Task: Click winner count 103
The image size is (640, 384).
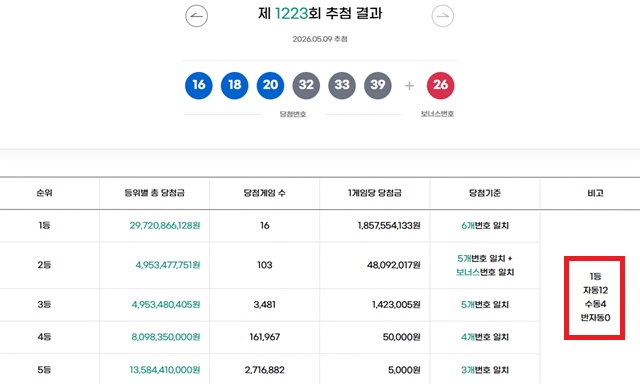Action: [x=264, y=265]
